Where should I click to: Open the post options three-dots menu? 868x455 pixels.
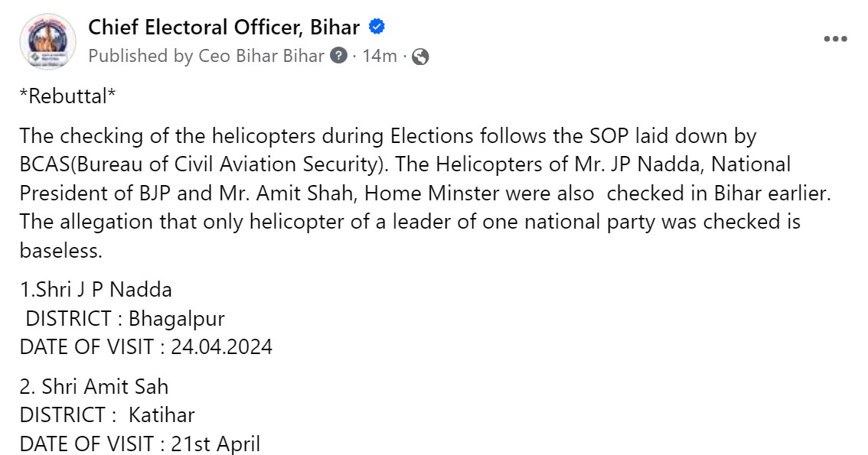pyautogui.click(x=835, y=39)
